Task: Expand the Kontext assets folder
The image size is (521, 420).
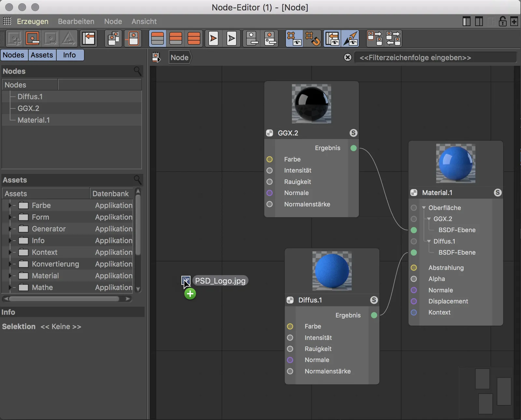Action: [10, 252]
